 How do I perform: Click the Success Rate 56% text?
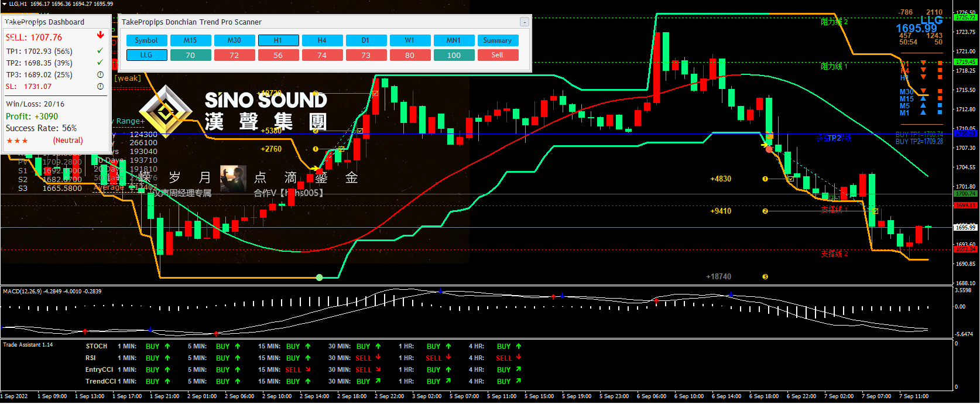[x=41, y=128]
